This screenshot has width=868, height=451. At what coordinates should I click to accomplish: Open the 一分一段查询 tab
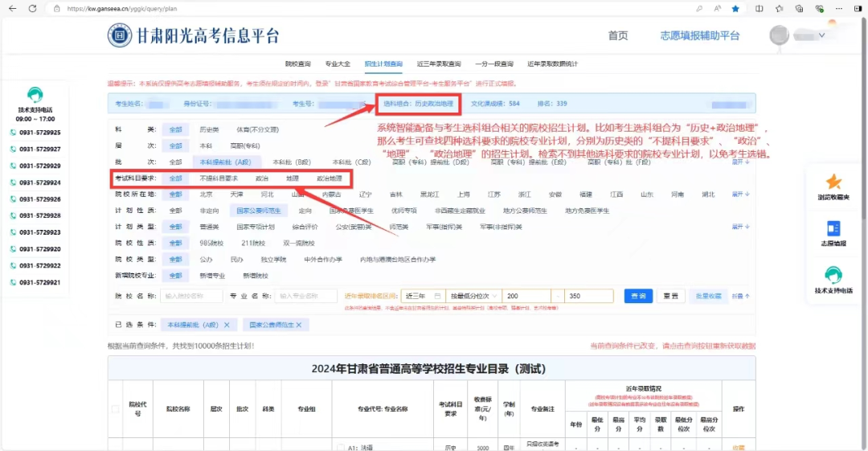coord(493,64)
